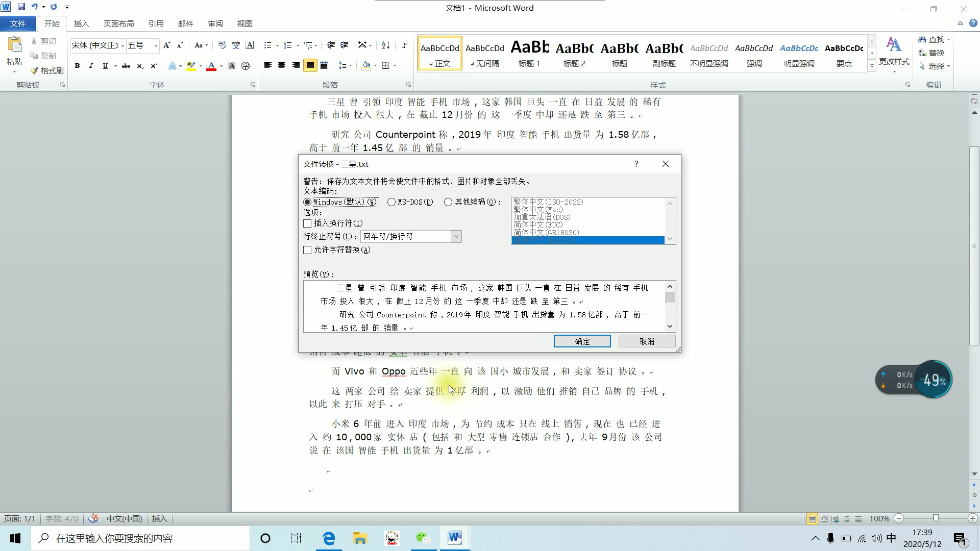
Task: Increase paragraph indent
Action: coord(345,45)
